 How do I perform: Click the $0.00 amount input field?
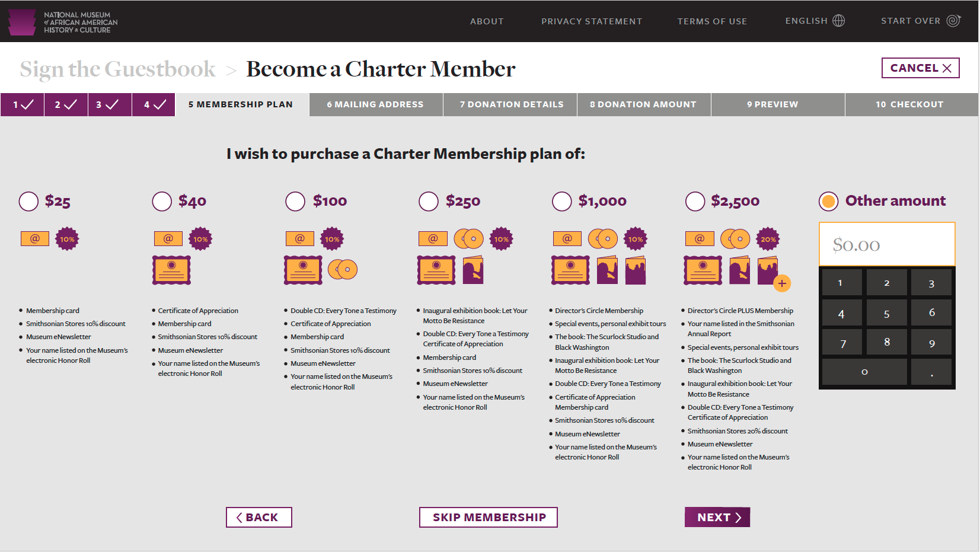tap(887, 244)
